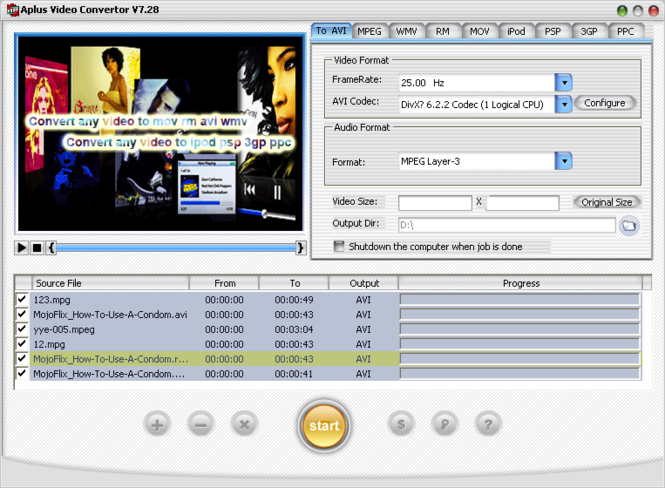The height and width of the screenshot is (488, 665).
Task: Click the 00:00:49 end time cell
Action: [294, 300]
